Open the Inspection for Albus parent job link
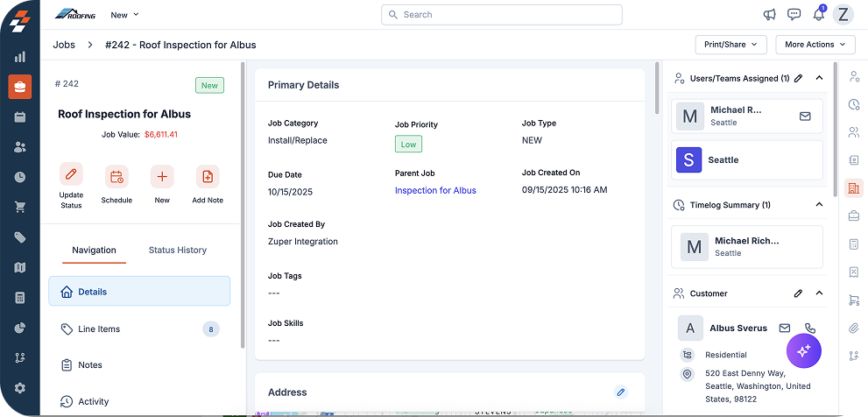868x417 pixels. (x=435, y=190)
